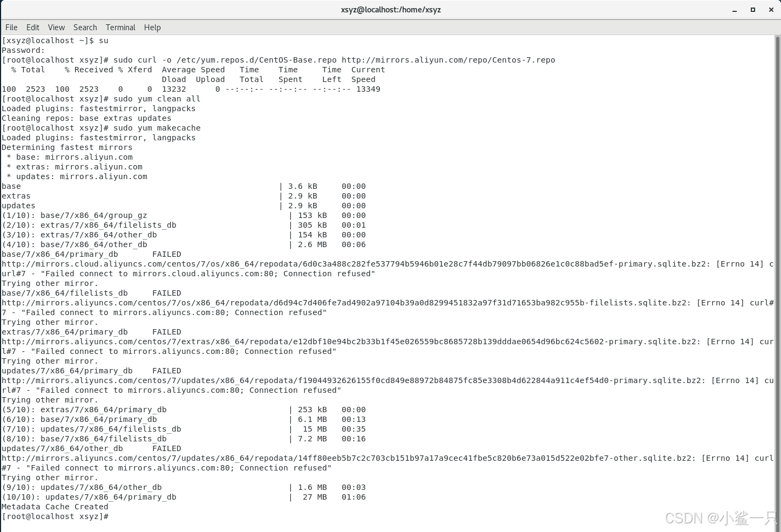Click the FAILED status of updates other_db

(166, 448)
